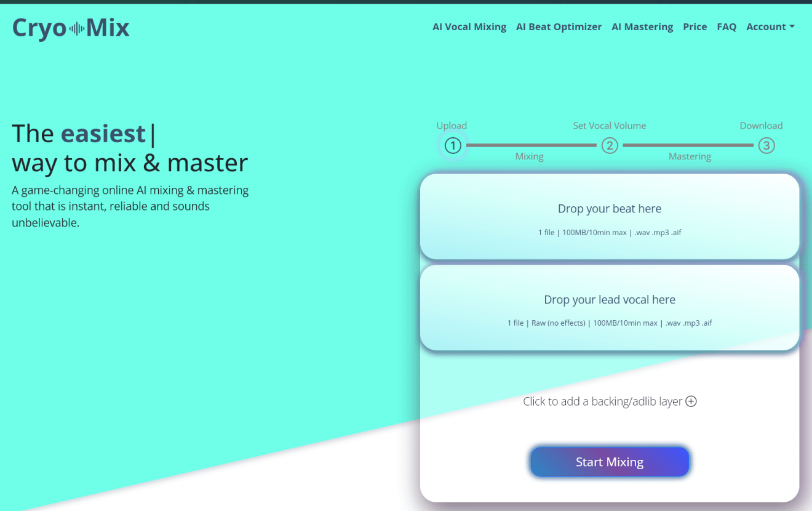The image size is (812, 511).
Task: Click the plus icon to add a backing layer
Action: pos(691,401)
